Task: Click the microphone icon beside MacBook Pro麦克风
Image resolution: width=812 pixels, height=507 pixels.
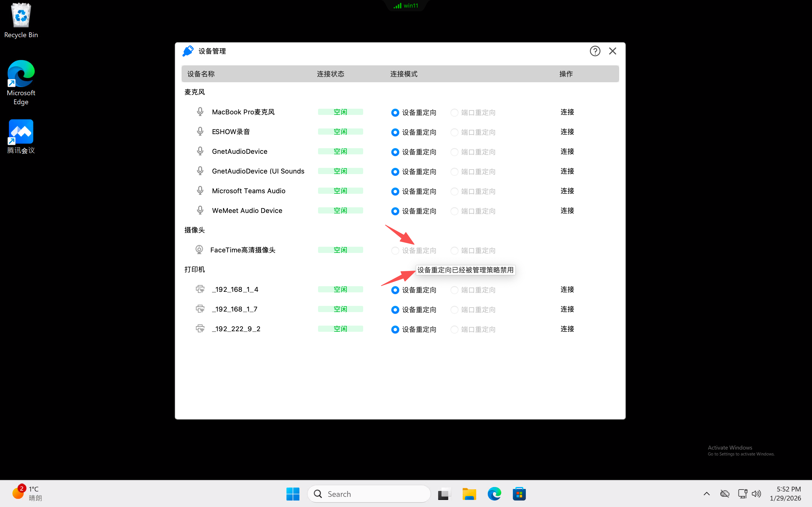Action: [200, 112]
